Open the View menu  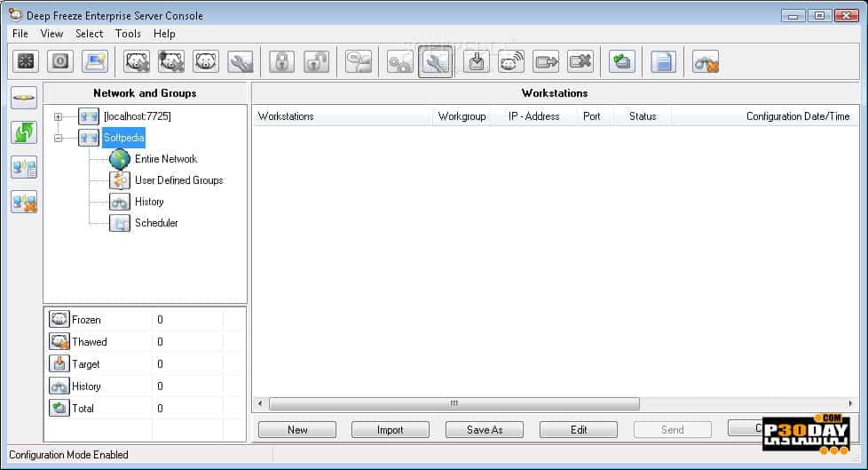pyautogui.click(x=51, y=34)
